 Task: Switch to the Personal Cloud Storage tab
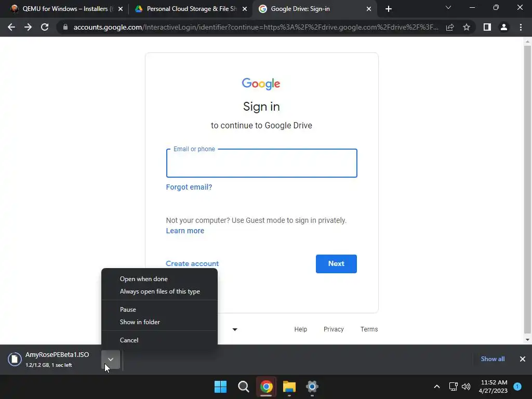coord(190,9)
